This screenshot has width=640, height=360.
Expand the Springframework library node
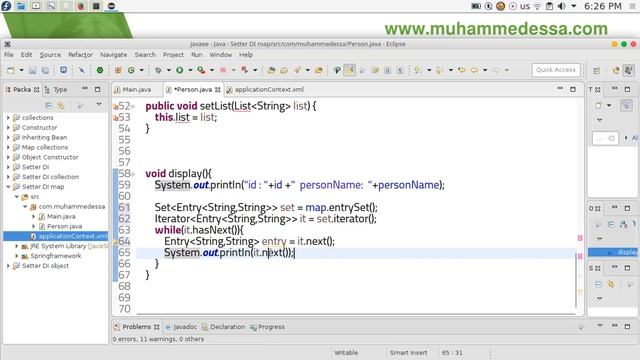17,256
